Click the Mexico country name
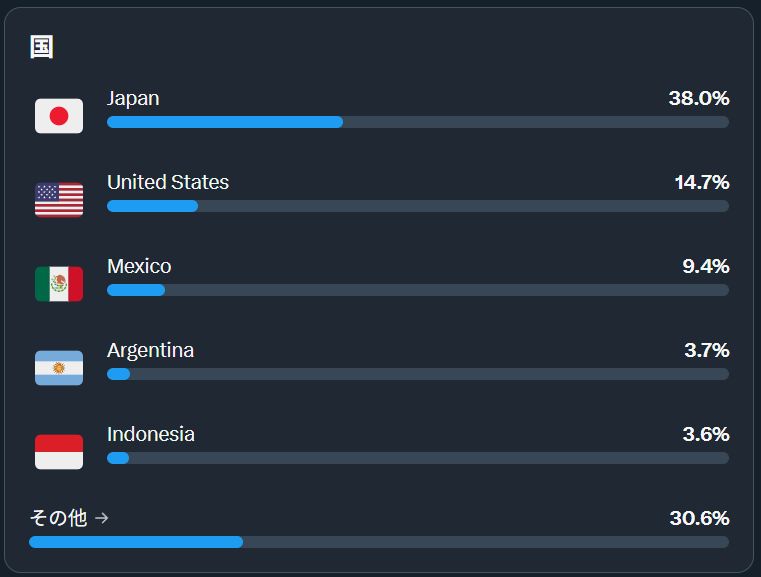The height and width of the screenshot is (577, 761). 139,266
